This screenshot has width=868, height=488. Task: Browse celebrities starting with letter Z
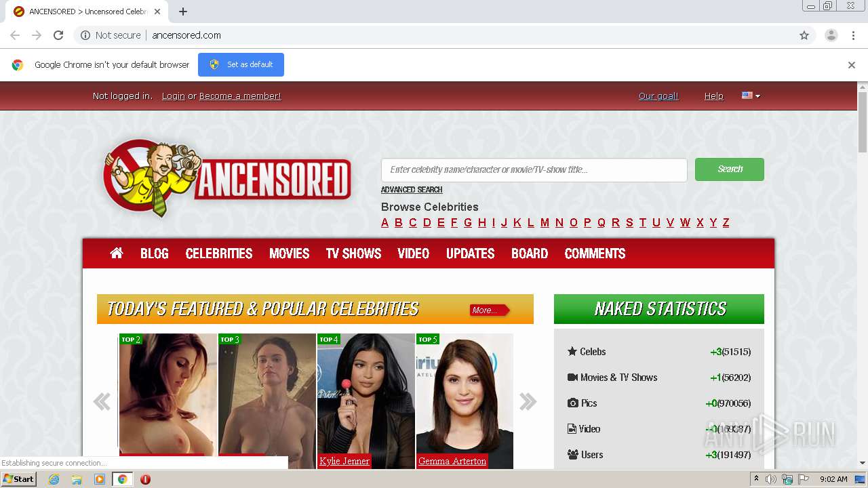coord(726,222)
